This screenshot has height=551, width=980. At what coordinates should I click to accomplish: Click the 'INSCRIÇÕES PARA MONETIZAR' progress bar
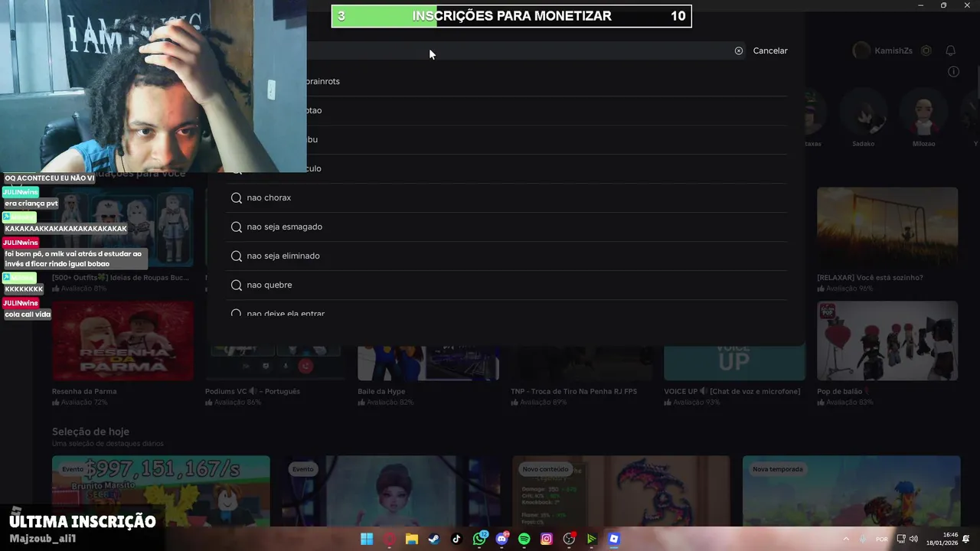tap(511, 16)
